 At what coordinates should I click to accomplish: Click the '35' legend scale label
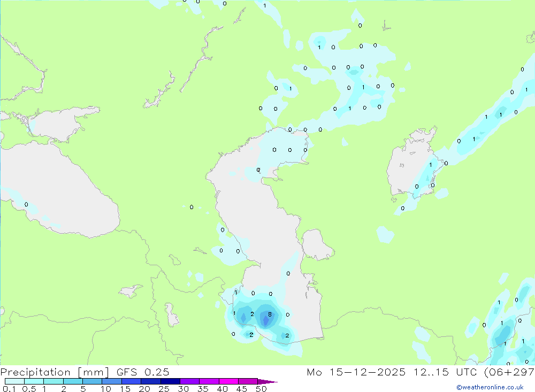[203, 389]
